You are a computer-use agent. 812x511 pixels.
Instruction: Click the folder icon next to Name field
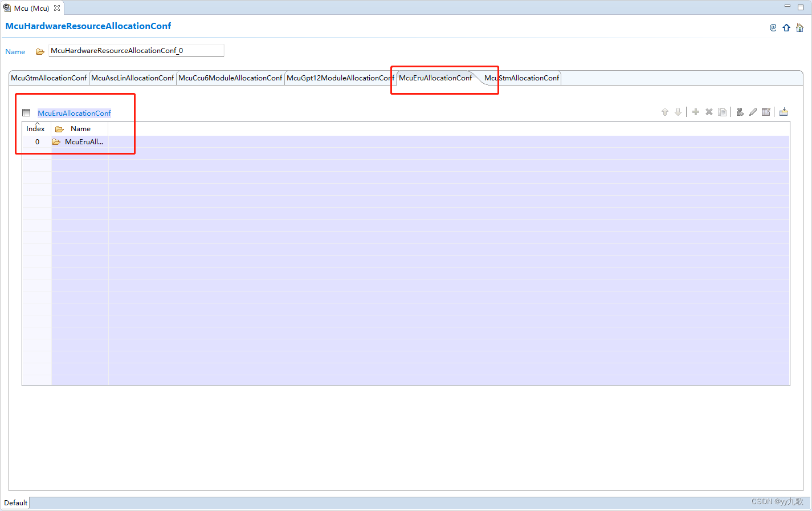[40, 51]
